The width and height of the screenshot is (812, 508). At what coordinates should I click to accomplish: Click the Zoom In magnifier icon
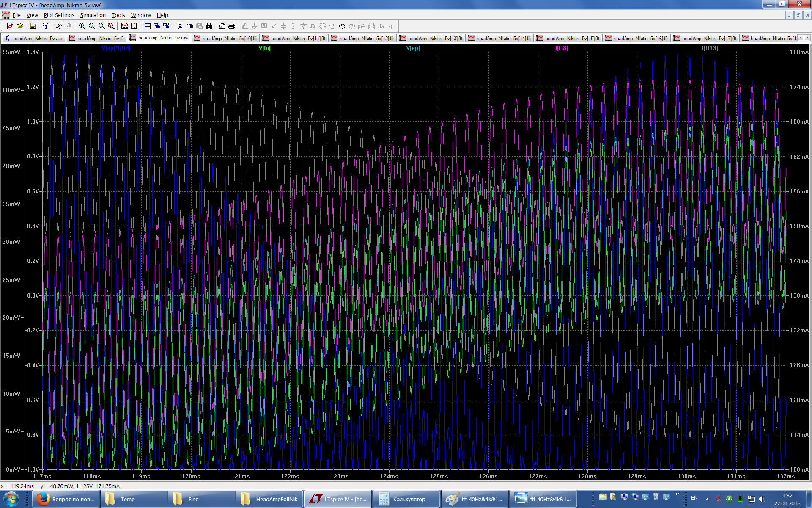[x=82, y=26]
